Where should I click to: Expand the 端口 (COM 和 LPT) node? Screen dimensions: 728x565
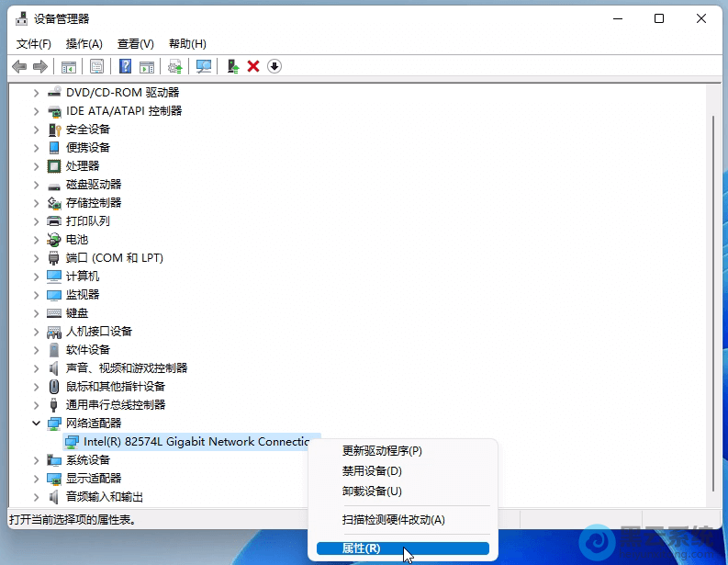(x=37, y=257)
